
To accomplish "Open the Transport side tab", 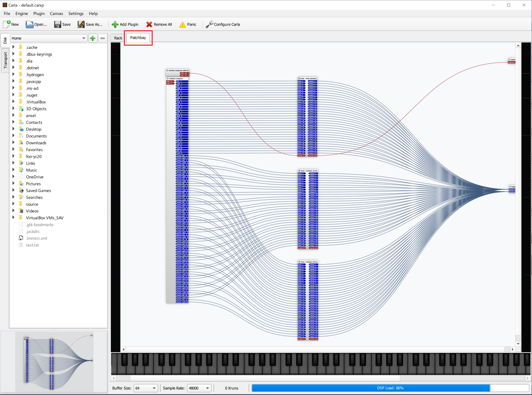I will coord(5,60).
